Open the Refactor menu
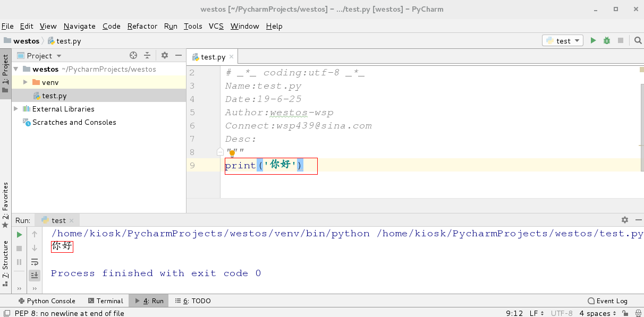644x317 pixels. coord(142,26)
